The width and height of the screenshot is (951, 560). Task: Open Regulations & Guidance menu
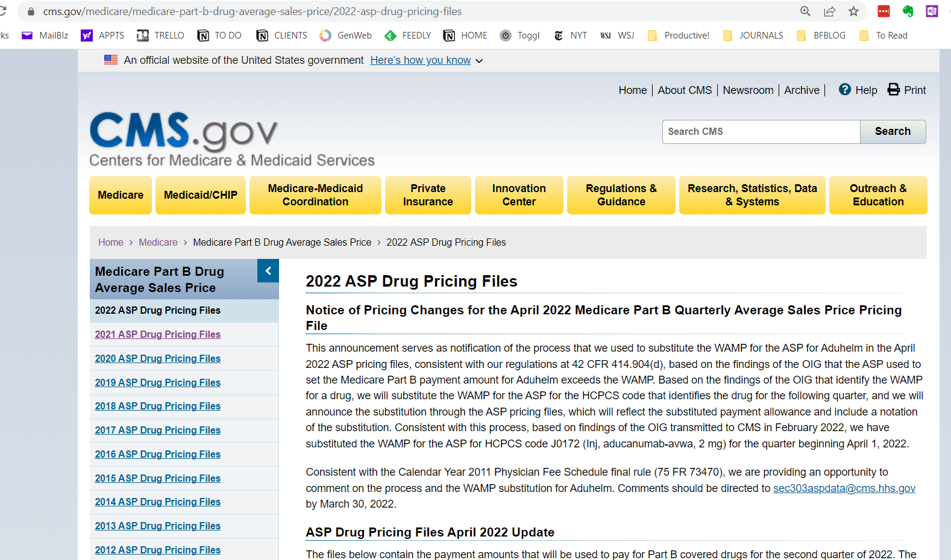[621, 195]
